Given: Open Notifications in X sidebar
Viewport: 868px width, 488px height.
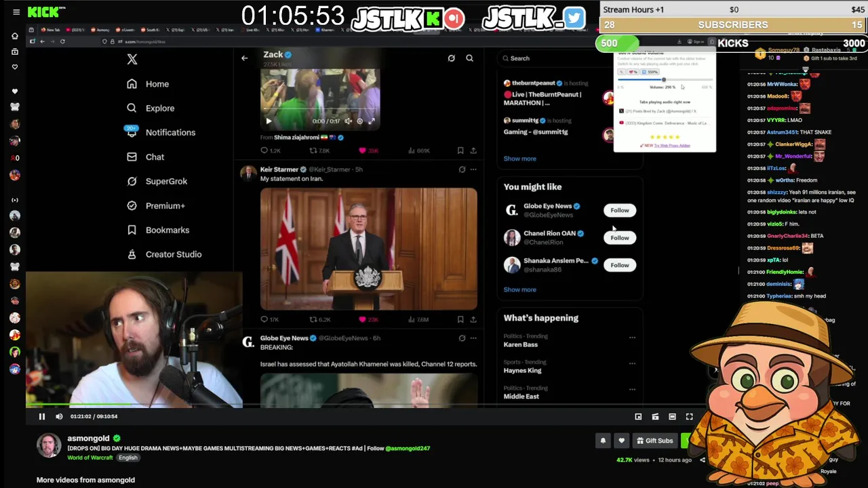Looking at the screenshot, I should point(161,132).
